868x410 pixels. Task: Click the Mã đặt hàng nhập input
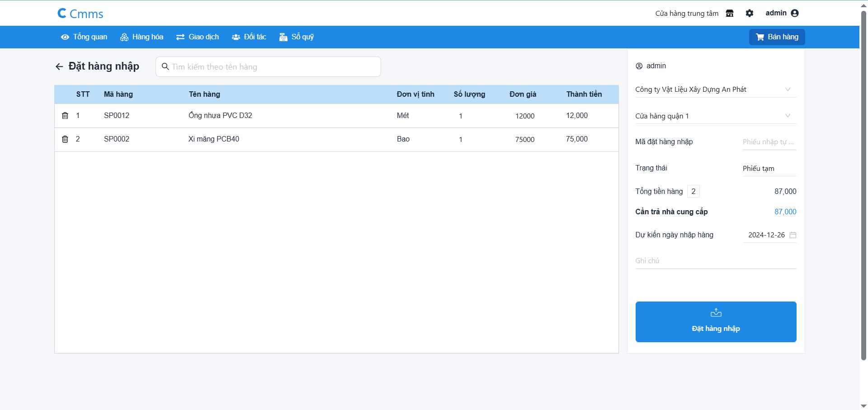pyautogui.click(x=769, y=142)
